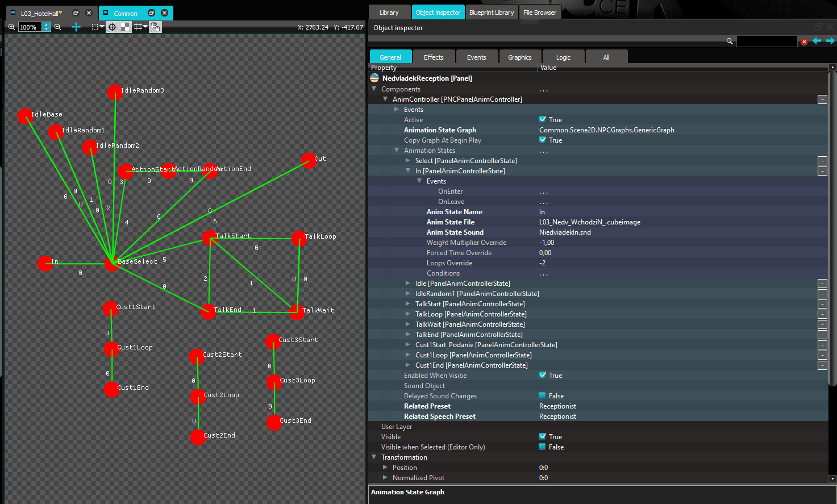Open the selection tool dropdown arrow
Viewport: 837px width, 504px height.
102,27
